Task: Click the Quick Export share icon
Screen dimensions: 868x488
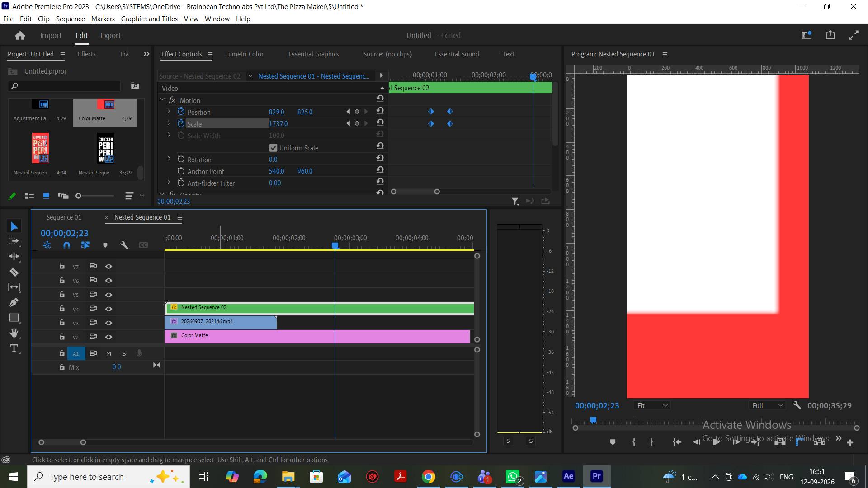Action: [830, 35]
